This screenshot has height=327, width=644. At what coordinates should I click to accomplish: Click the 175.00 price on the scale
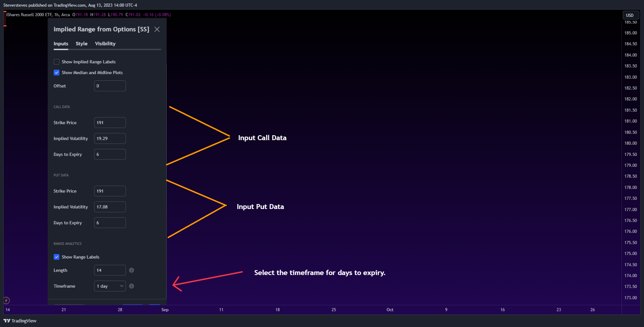click(630, 254)
